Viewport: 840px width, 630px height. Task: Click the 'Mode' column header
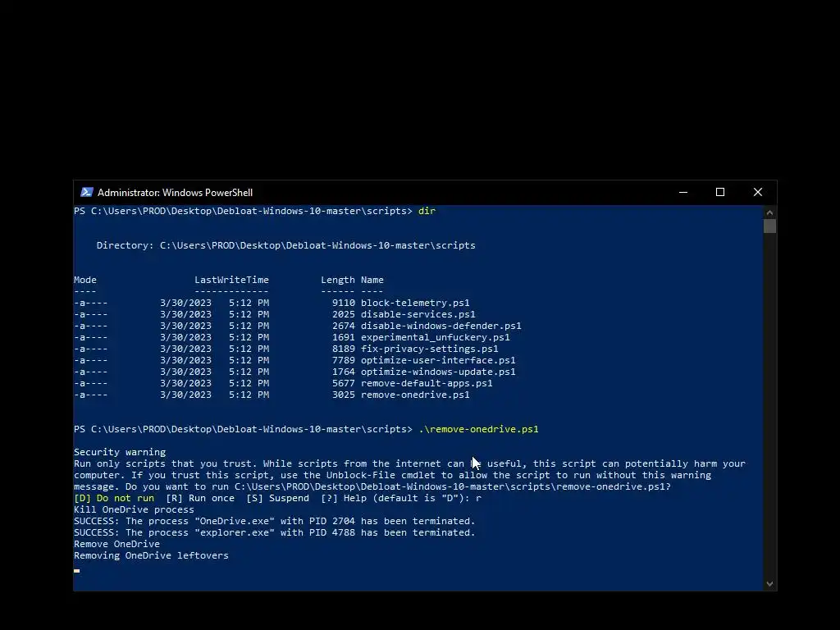[85, 280]
